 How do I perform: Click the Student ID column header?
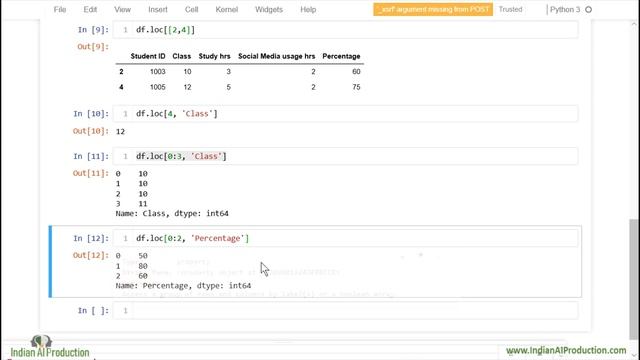tap(148, 56)
